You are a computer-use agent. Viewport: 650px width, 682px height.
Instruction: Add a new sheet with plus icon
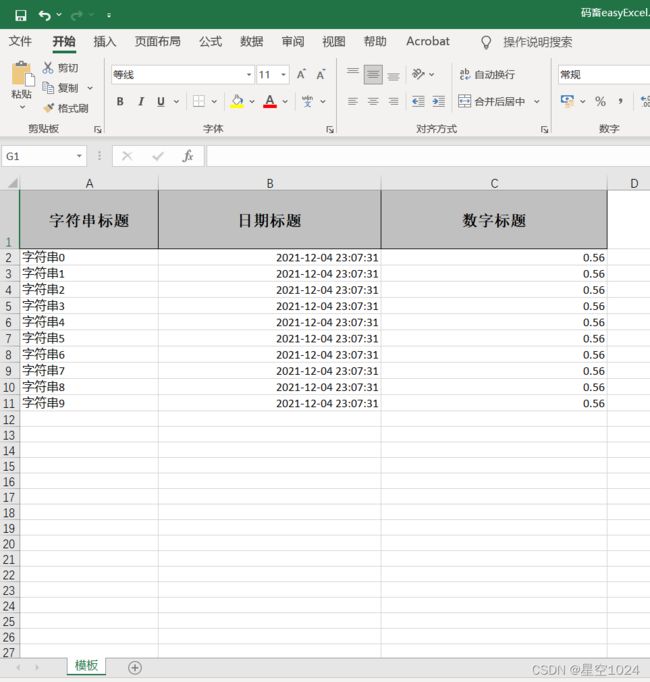[135, 667]
